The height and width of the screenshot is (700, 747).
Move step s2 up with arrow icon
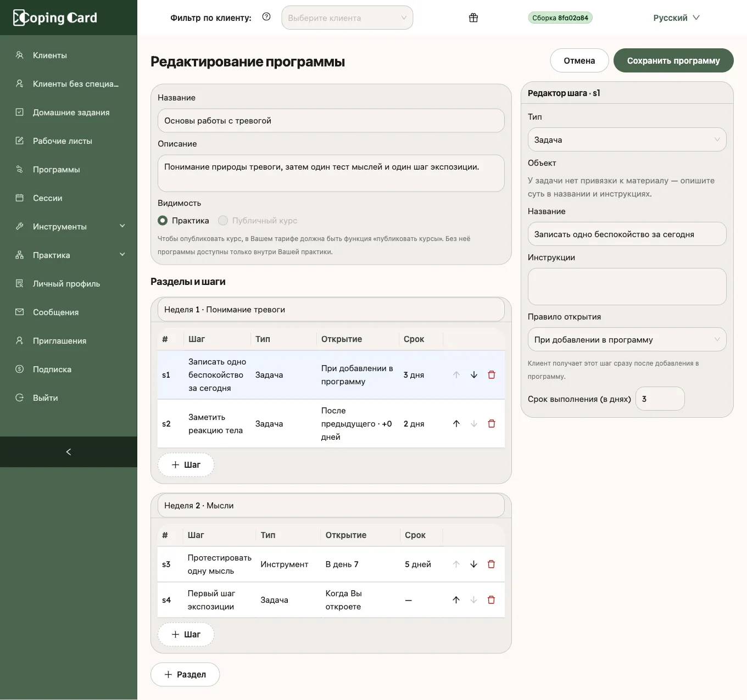pyautogui.click(x=456, y=424)
